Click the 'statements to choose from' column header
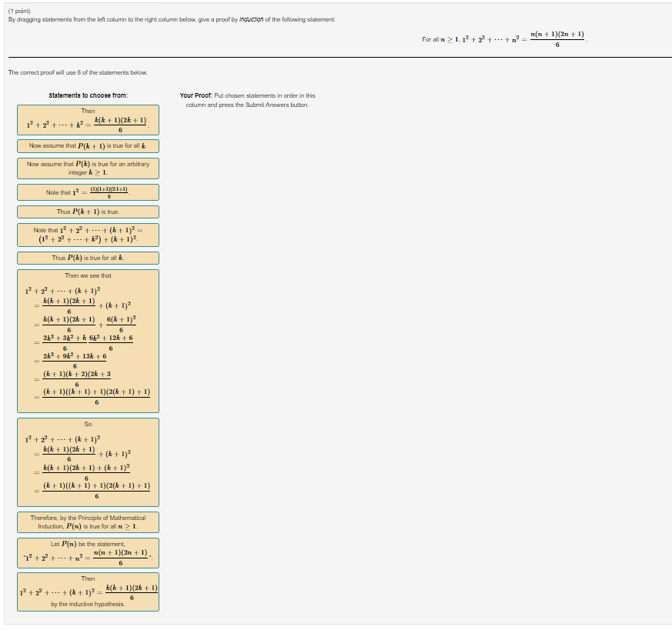This screenshot has width=672, height=630. point(87,94)
